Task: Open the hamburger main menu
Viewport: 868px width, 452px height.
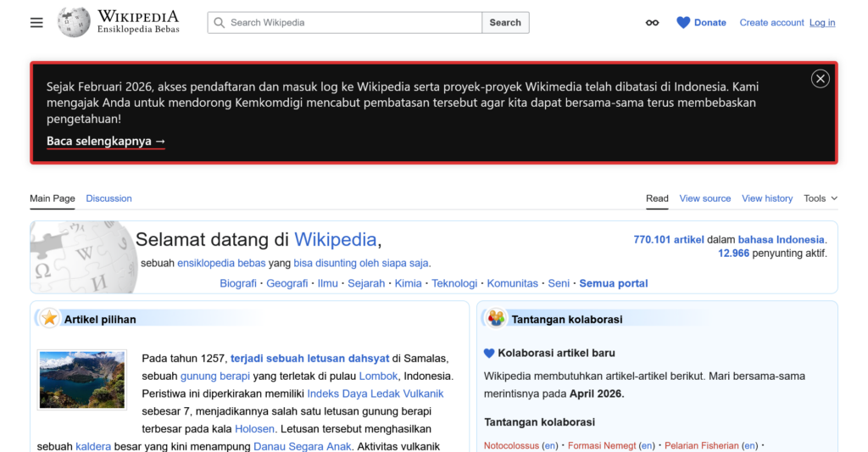Action: [x=36, y=23]
